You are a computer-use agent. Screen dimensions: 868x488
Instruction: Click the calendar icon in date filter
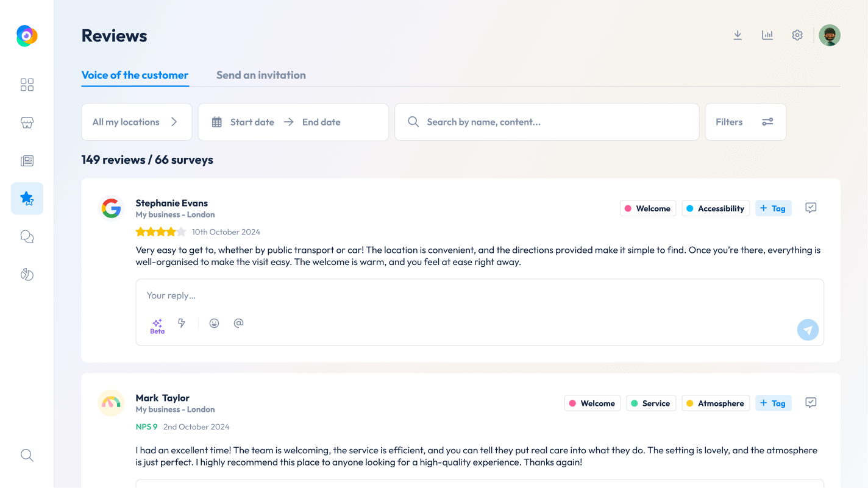(x=216, y=122)
